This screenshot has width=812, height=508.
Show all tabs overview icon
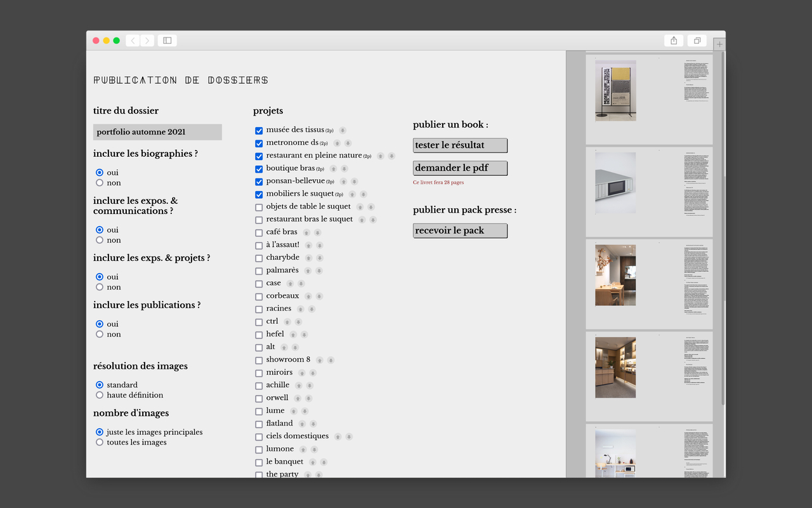(697, 41)
